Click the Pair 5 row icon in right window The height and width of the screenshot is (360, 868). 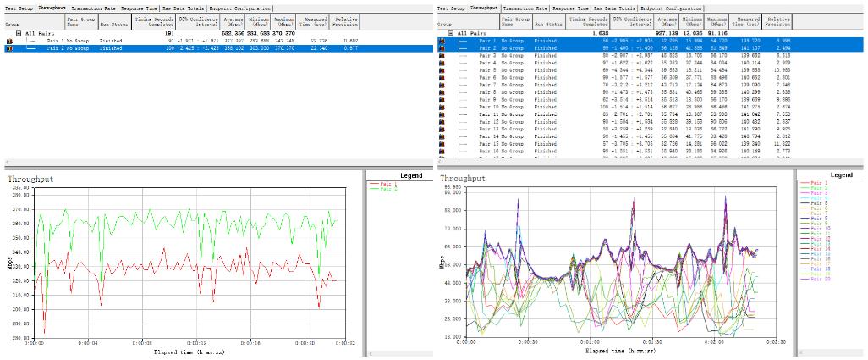click(442, 69)
